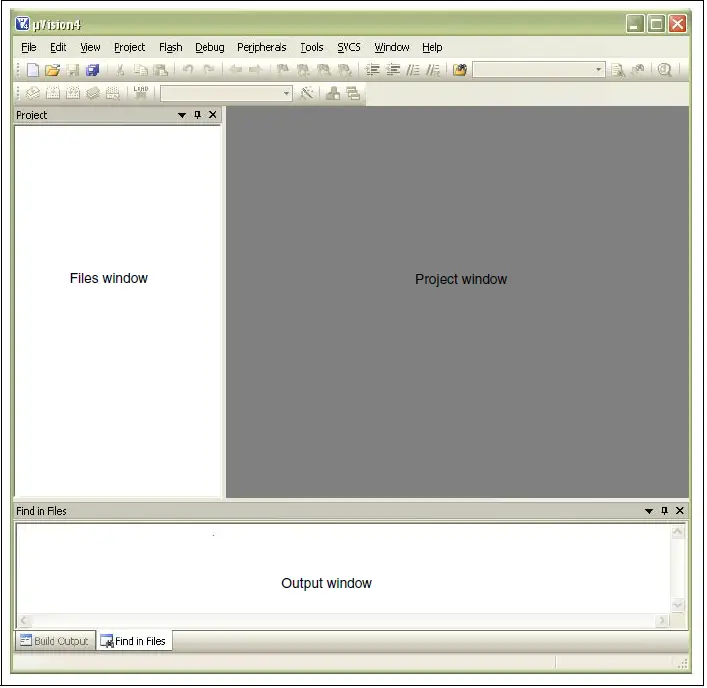Open Find in Files via binoculars folder icon
This screenshot has width=707, height=688.
[460, 70]
